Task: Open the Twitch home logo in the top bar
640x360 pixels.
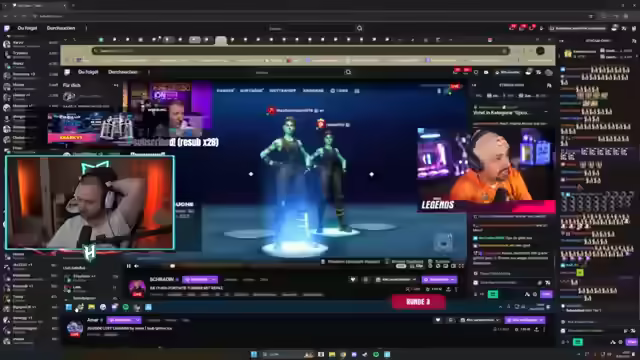Action: [x=7, y=28]
